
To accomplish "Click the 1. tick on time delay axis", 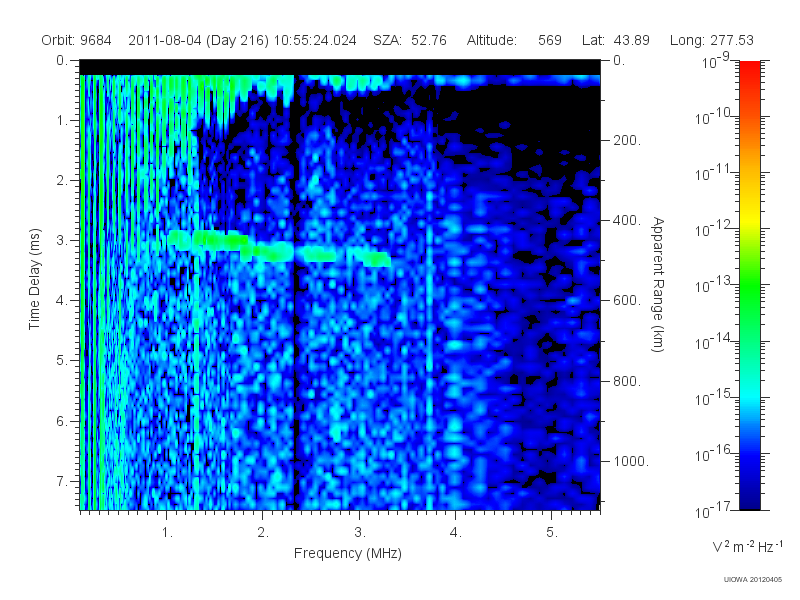I will coord(62,121).
